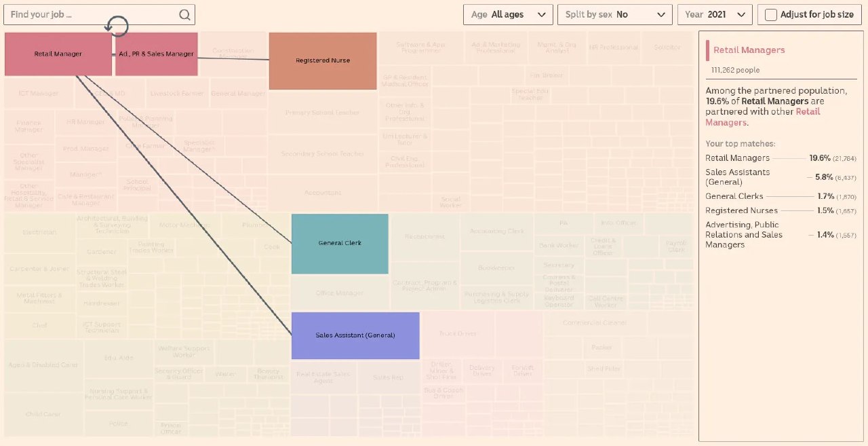Expand the Split by sex dropdown
This screenshot has width=868, height=446.
click(x=614, y=15)
